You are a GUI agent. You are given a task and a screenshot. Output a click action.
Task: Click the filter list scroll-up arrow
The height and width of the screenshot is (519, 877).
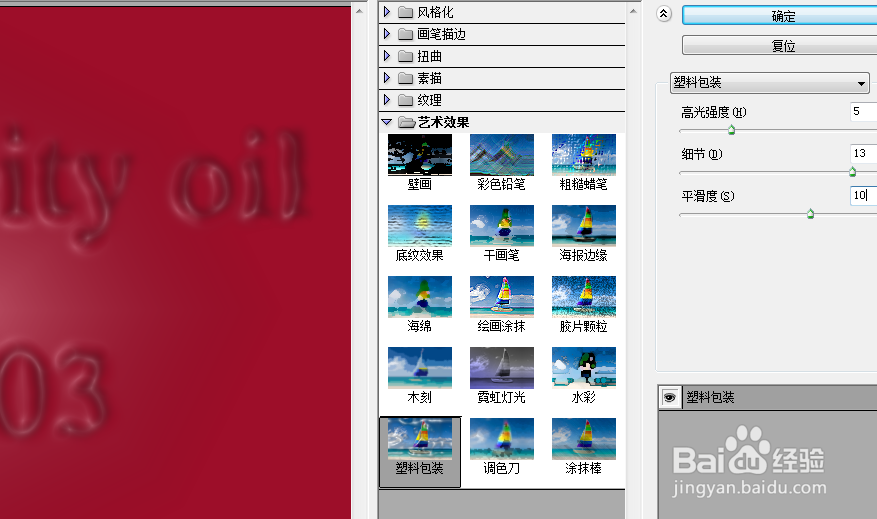pyautogui.click(x=633, y=12)
